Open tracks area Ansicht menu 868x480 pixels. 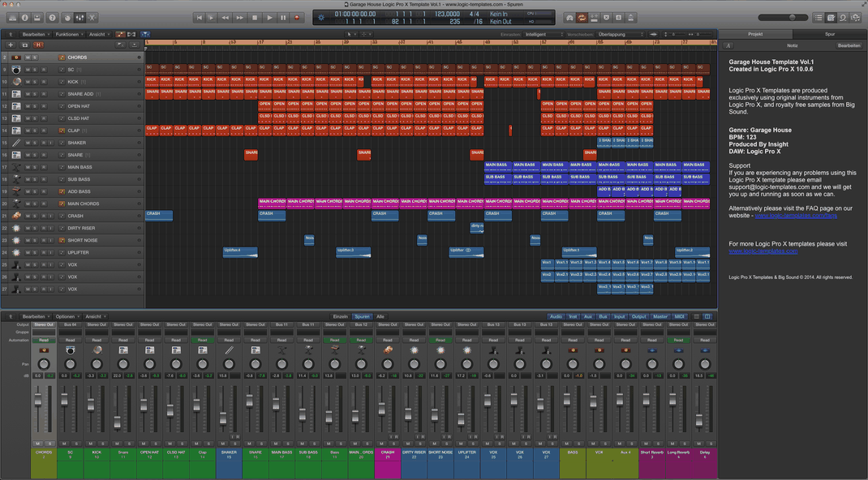(x=99, y=34)
